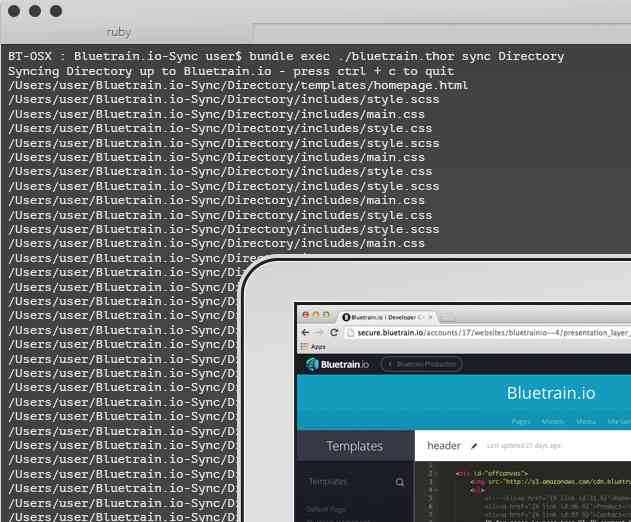
Task: Click the Bluetrain.io logo in dark header
Action: pos(337,364)
